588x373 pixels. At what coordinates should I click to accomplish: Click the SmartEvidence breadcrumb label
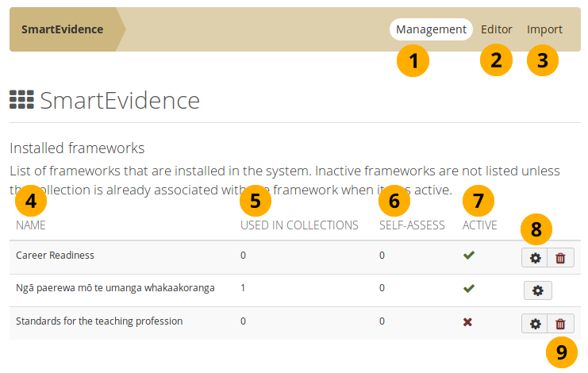62,29
